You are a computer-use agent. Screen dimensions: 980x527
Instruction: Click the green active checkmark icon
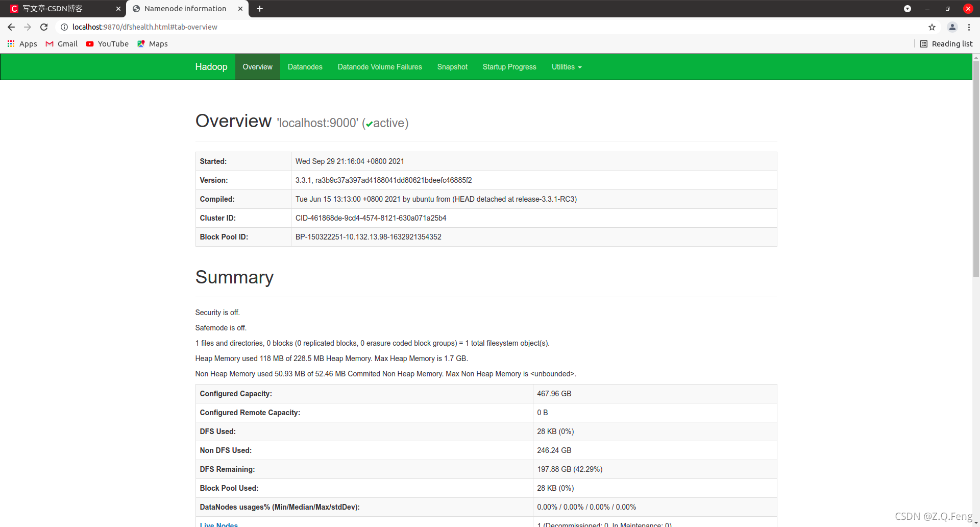[369, 124]
